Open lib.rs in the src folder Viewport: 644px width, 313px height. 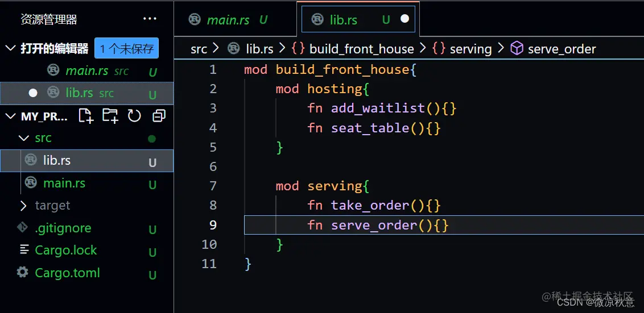[x=86, y=160]
